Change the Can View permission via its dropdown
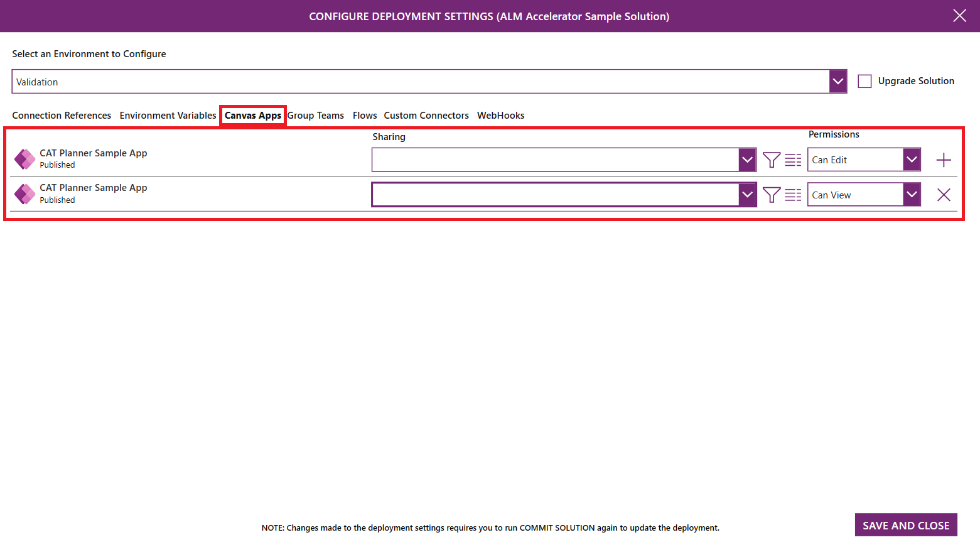980x552 pixels. click(x=911, y=194)
